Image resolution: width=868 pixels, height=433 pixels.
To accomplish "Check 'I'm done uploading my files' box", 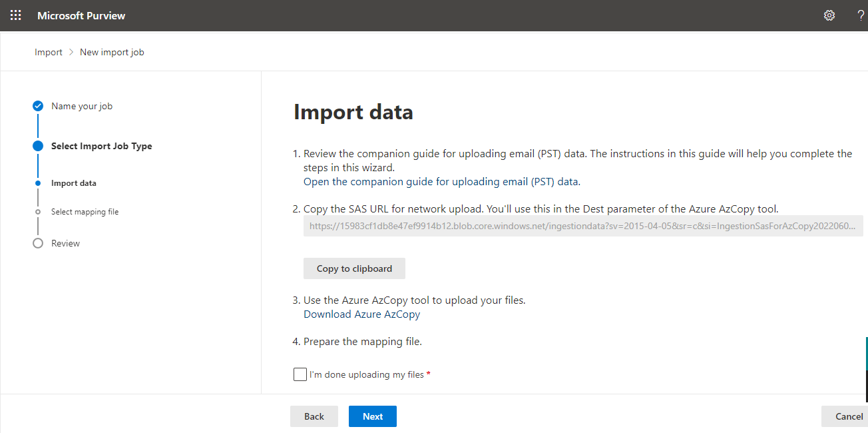I will [300, 374].
